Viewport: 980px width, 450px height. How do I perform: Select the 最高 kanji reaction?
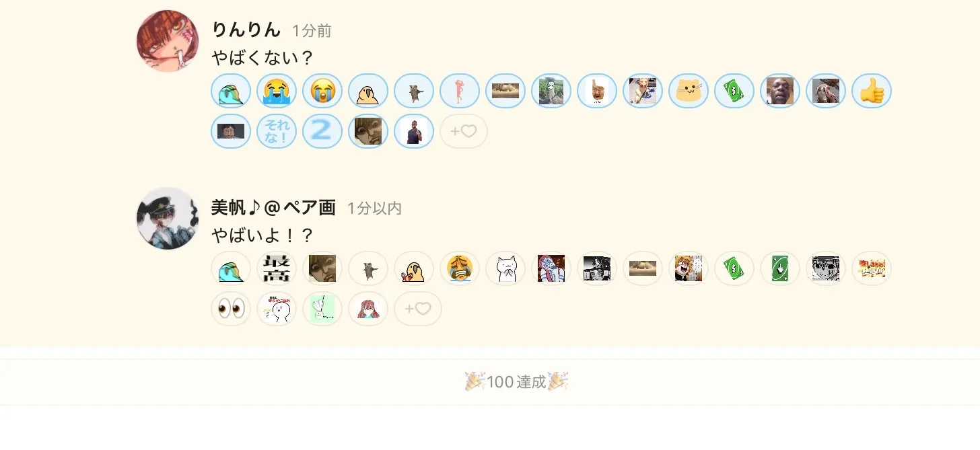point(277,268)
